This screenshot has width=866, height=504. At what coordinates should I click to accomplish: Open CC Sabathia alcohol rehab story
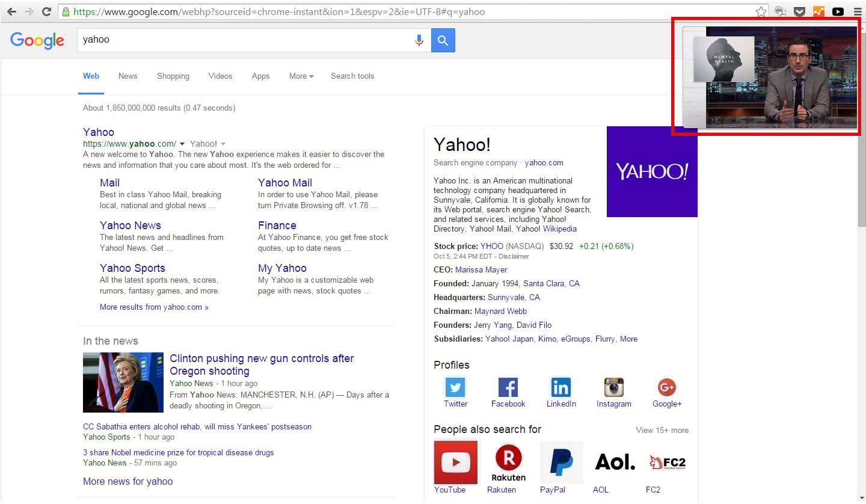click(197, 427)
